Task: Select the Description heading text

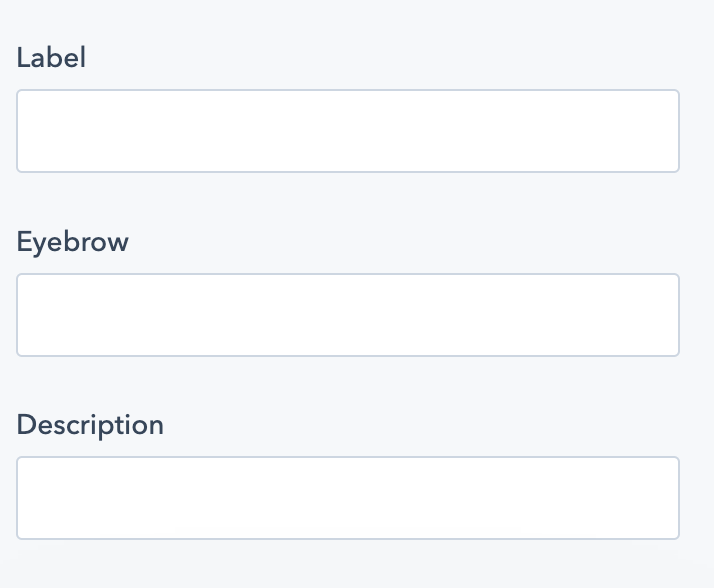Action: 90,425
